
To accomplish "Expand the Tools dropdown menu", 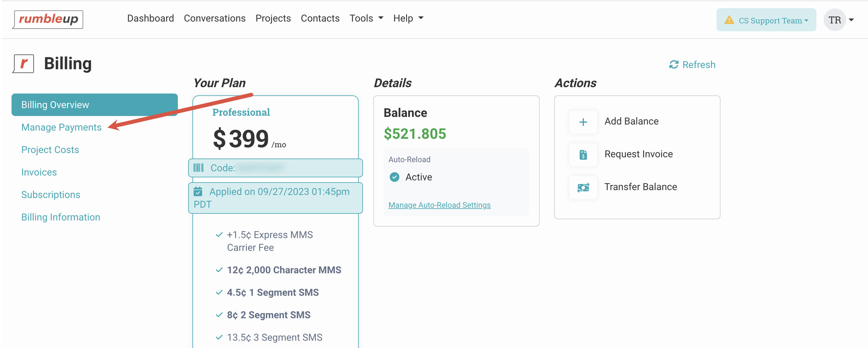I will (x=366, y=18).
